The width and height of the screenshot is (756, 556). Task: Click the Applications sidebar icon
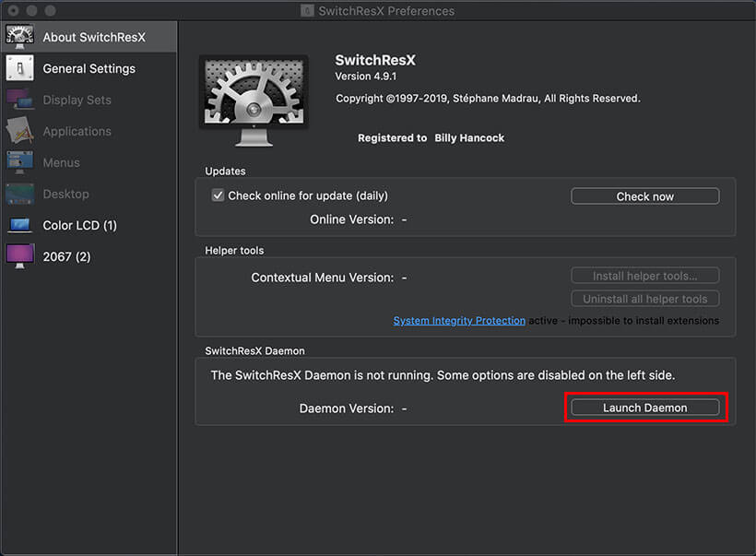(20, 131)
